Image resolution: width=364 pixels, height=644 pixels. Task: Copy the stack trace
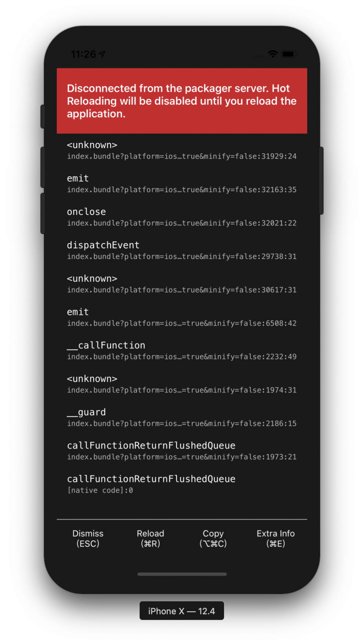[x=213, y=538]
